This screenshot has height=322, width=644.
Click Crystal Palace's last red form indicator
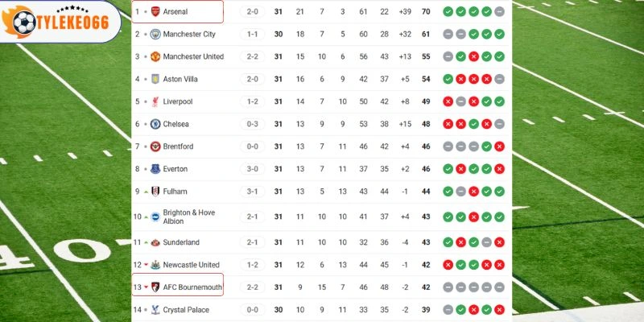coord(500,309)
